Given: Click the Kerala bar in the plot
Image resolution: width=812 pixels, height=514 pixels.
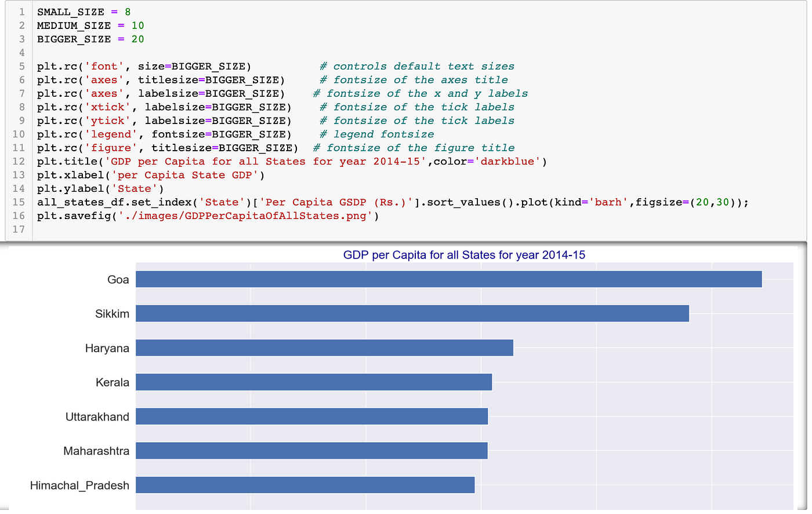Looking at the screenshot, I should tap(313, 382).
